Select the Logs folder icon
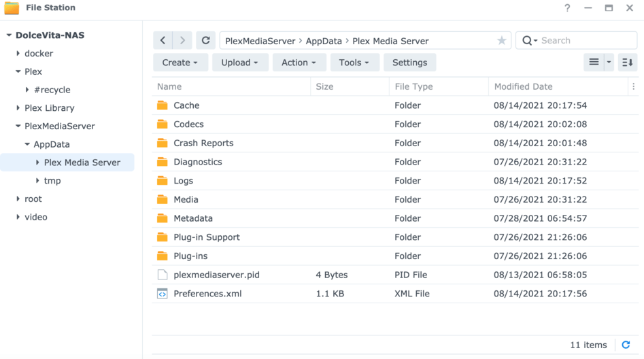The height and width of the screenshot is (359, 644). click(163, 181)
